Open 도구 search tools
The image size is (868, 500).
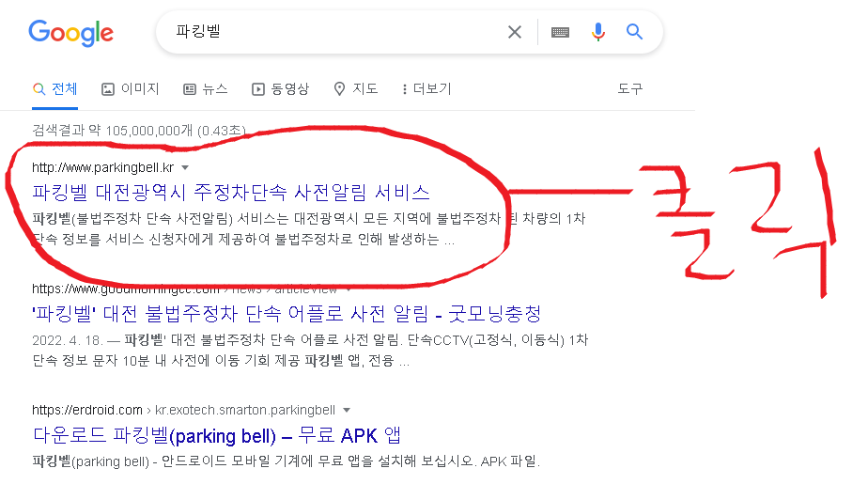coord(630,88)
